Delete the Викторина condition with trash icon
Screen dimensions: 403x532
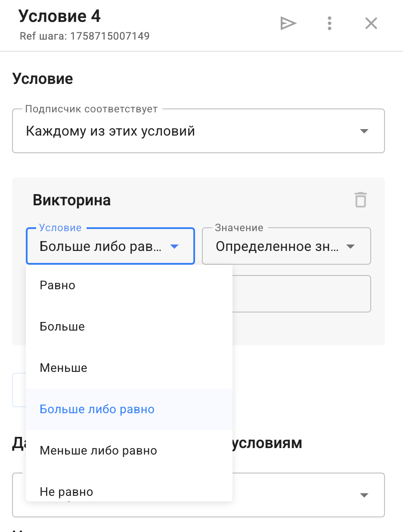click(x=360, y=200)
